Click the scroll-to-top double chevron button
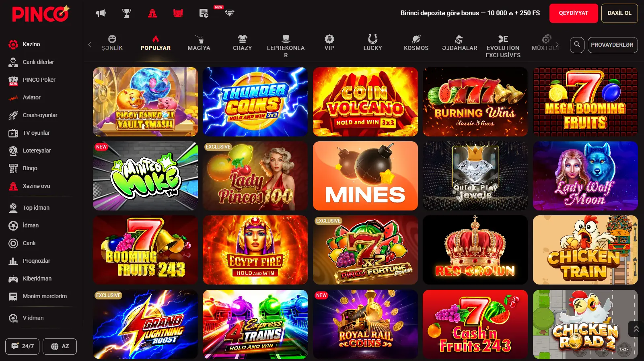Screen dimensions: 644x361 (636, 329)
